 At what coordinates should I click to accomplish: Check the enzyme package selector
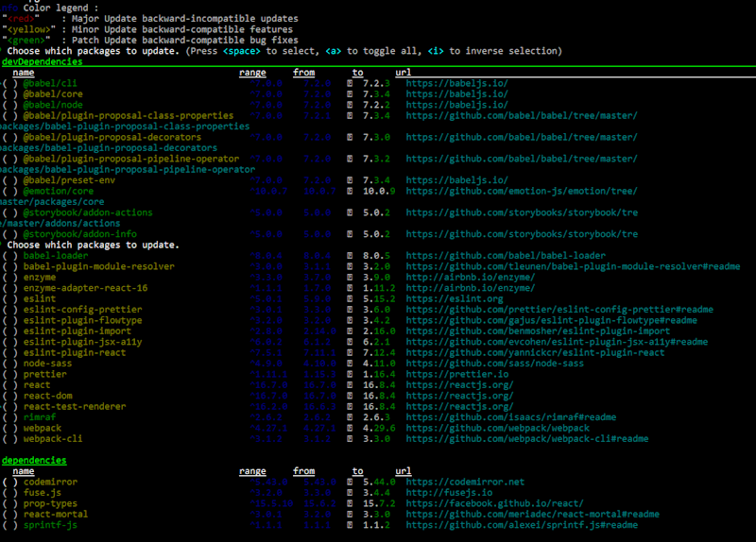point(10,278)
